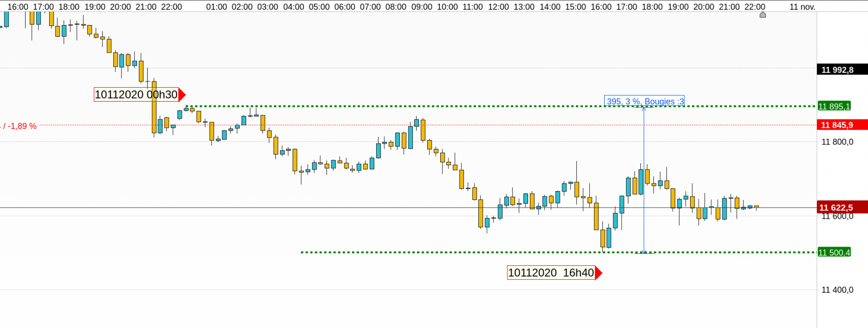Click the gray marker icon below 22:00
868x328 pixels.
pyautogui.click(x=763, y=15)
